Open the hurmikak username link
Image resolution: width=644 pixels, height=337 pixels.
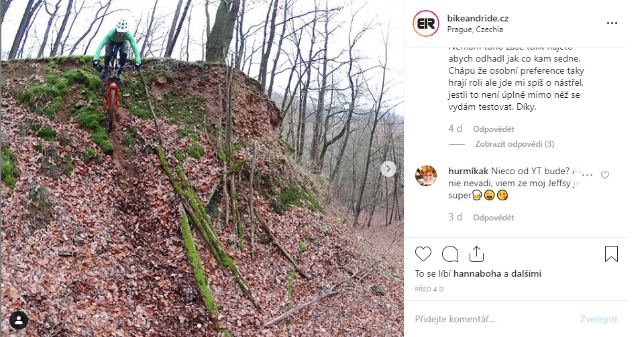tap(468, 171)
